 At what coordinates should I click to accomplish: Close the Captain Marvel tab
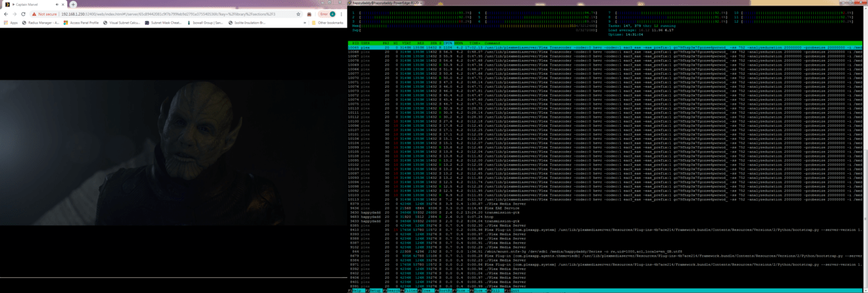63,4
